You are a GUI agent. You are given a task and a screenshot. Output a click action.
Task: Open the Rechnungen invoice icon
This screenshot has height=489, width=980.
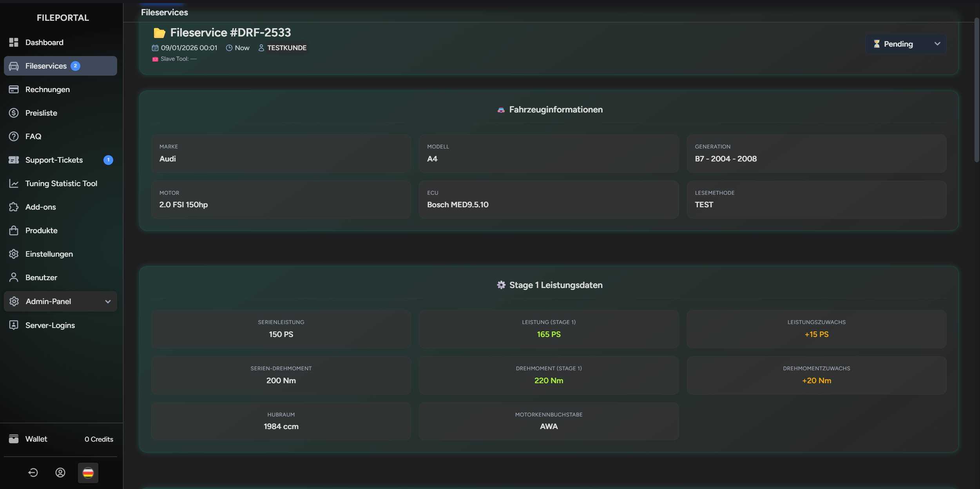pos(14,89)
